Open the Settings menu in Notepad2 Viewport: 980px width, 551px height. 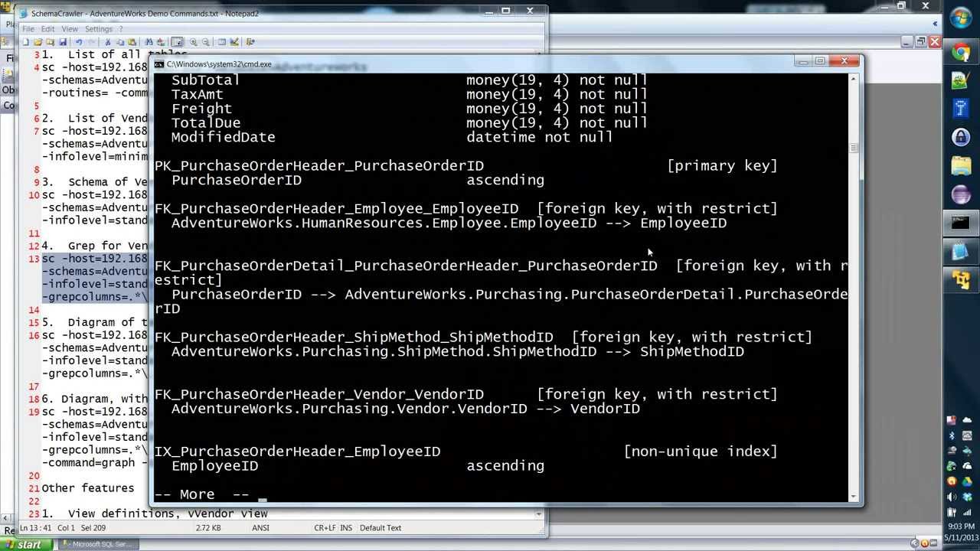click(x=99, y=29)
